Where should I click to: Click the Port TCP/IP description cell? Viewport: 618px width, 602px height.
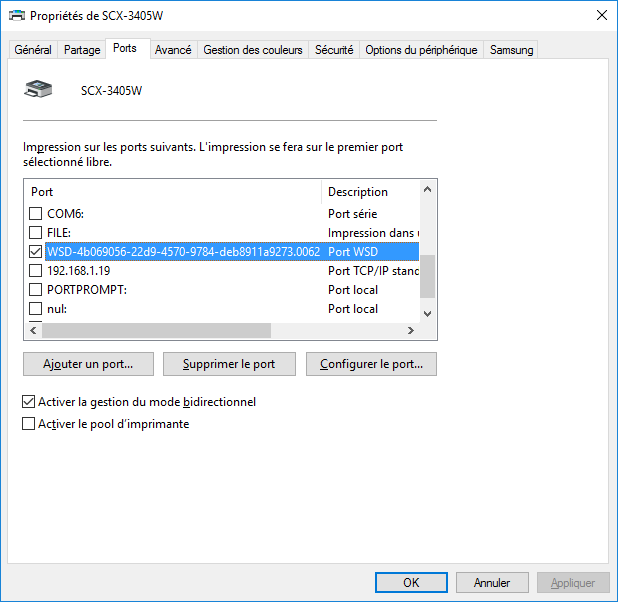click(x=373, y=270)
